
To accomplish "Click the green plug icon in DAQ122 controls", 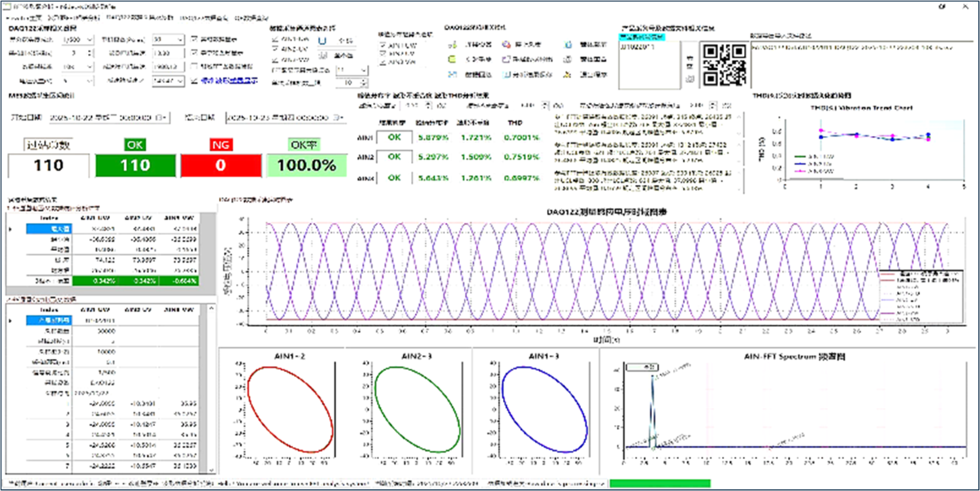I will pos(451,44).
